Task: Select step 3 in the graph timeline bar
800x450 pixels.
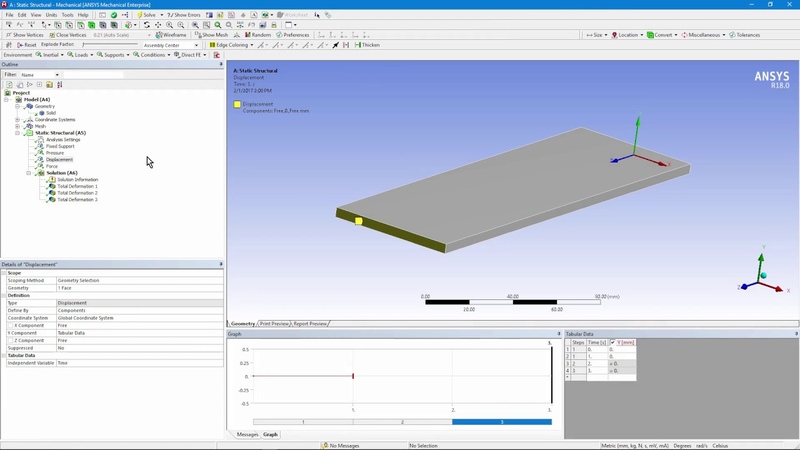Action: 502,422
